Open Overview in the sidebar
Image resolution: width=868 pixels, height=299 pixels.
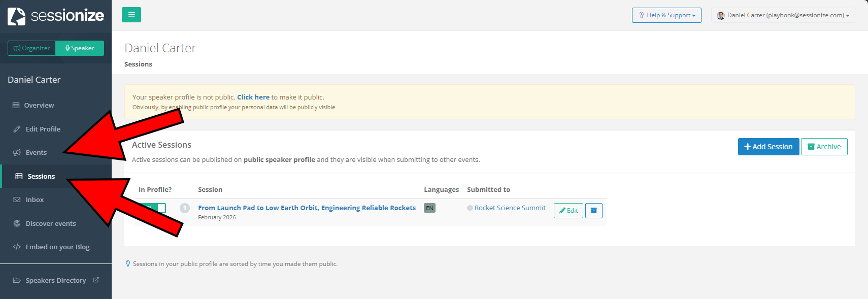pos(39,106)
